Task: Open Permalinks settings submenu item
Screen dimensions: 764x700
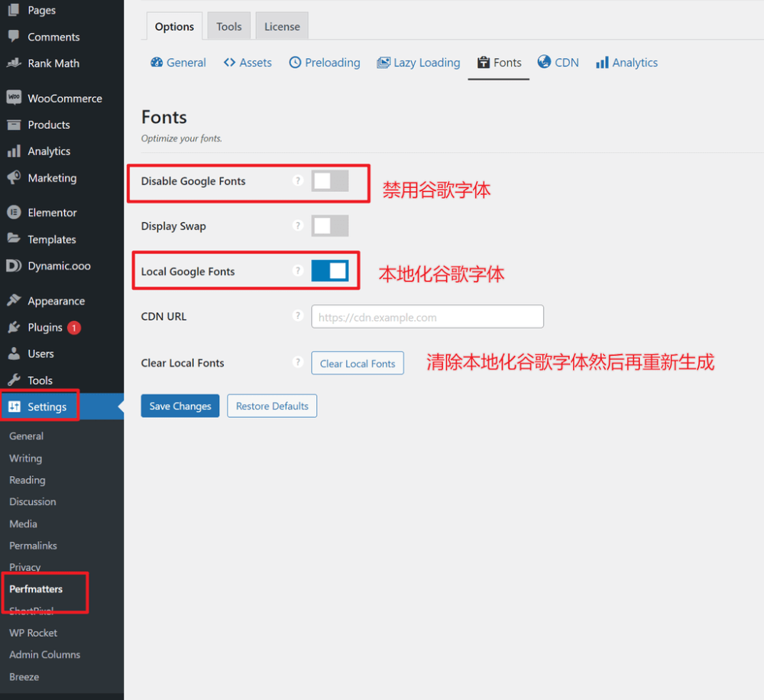Action: tap(33, 546)
